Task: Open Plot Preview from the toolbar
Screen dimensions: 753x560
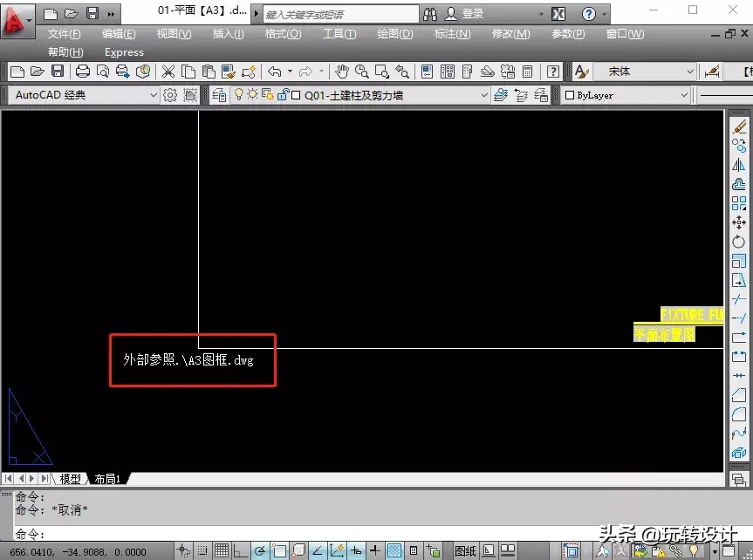Action: pyautogui.click(x=103, y=72)
